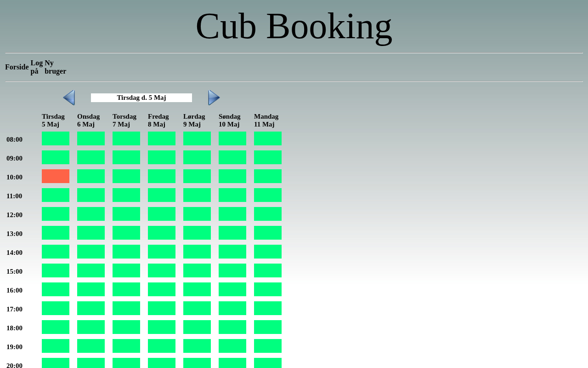Viewport: 588px width, 368px height.
Task: Book Torsdag 7 Maj at 12:00
Action: point(126,214)
